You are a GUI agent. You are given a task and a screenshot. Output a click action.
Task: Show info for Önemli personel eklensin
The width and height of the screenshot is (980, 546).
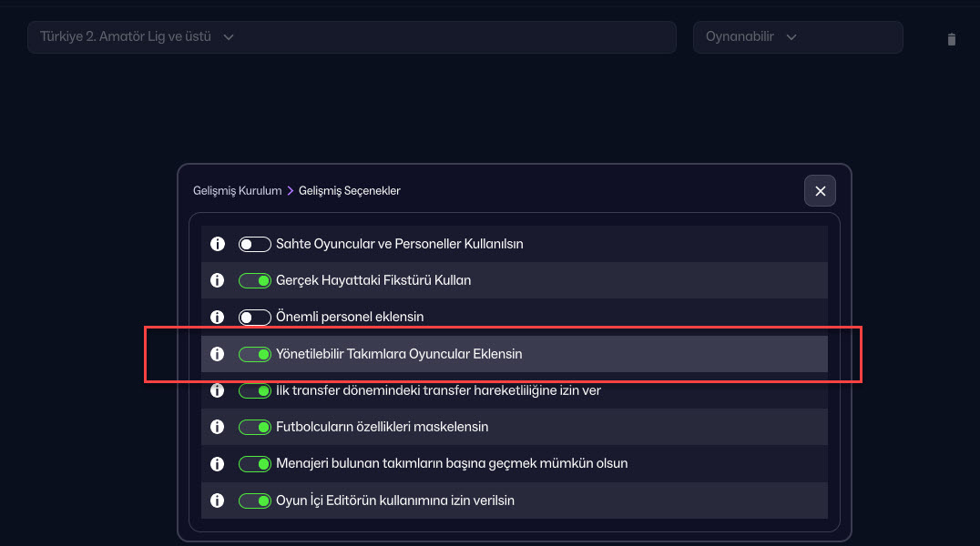point(217,317)
